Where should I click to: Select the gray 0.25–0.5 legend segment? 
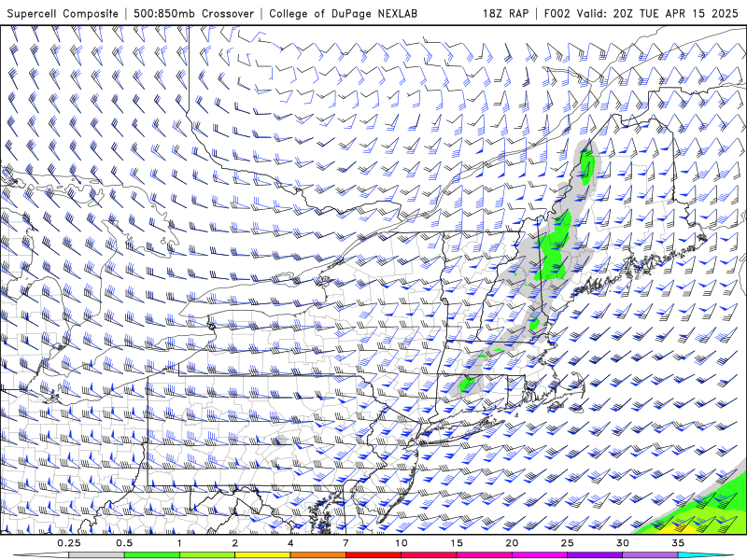[96, 555]
